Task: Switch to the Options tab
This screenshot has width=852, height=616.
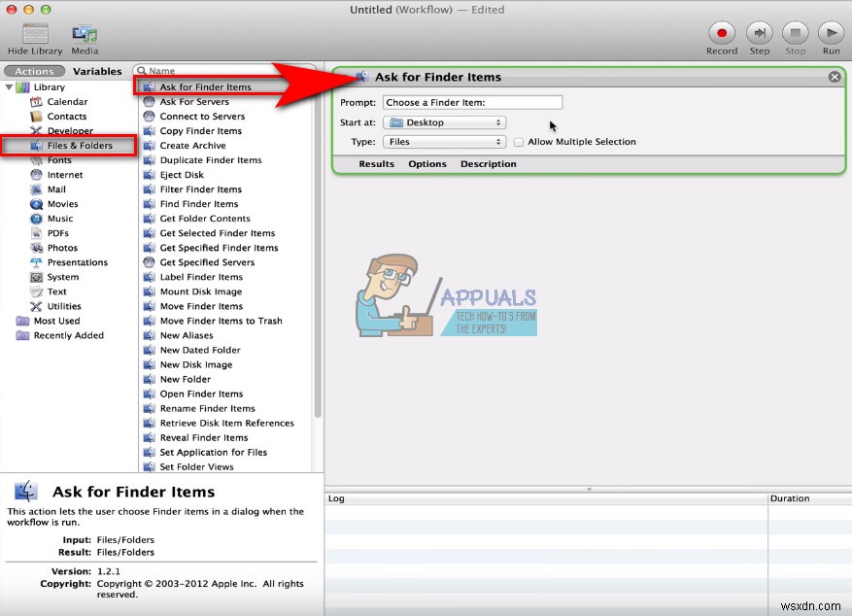Action: pyautogui.click(x=426, y=163)
